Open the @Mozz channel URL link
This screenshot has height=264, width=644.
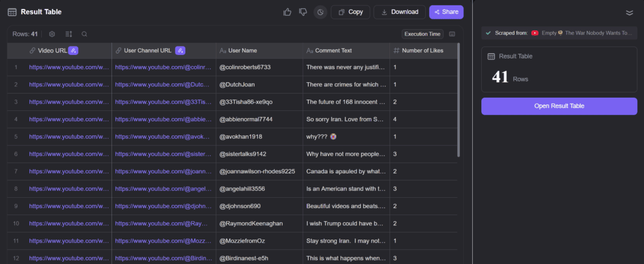pyautogui.click(x=163, y=241)
